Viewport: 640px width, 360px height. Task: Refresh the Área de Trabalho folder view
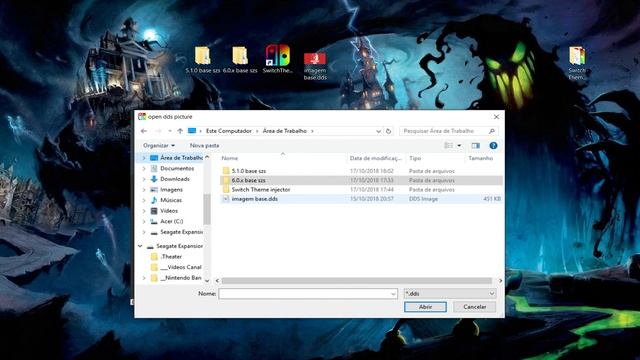click(389, 131)
